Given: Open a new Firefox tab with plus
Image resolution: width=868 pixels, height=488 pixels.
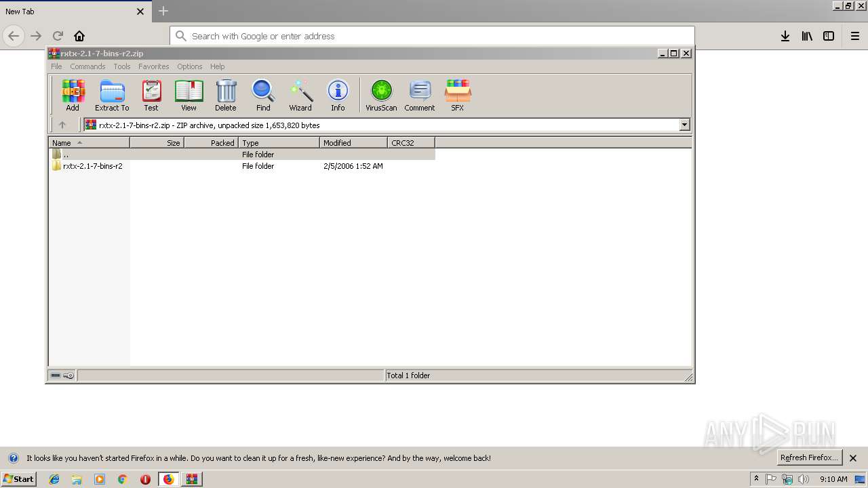Looking at the screenshot, I should click(x=163, y=11).
